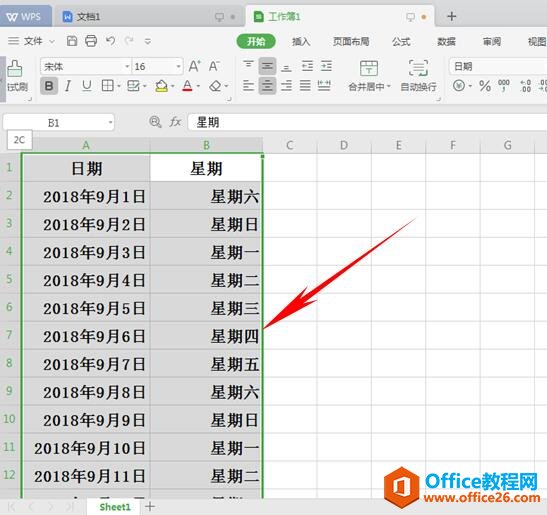
Task: Click Merge and Center (合并居中) icon
Action: click(369, 68)
